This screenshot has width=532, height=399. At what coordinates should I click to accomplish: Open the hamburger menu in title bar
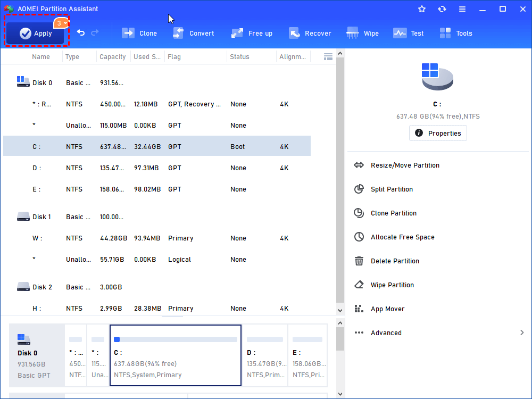[462, 9]
